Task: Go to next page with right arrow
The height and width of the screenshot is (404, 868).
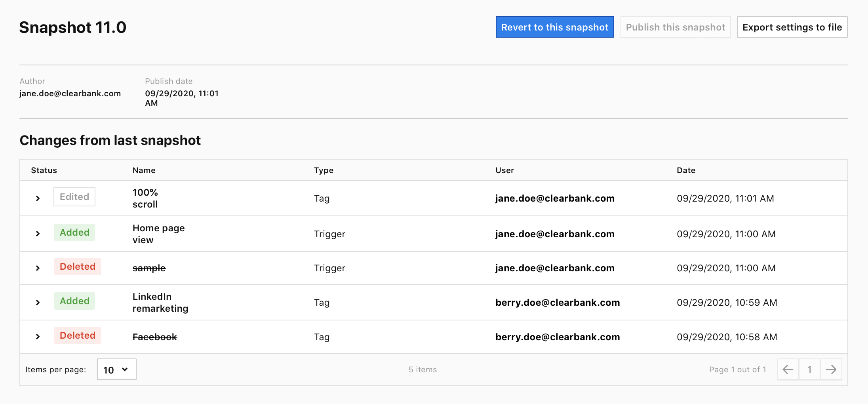Action: pyautogui.click(x=831, y=370)
